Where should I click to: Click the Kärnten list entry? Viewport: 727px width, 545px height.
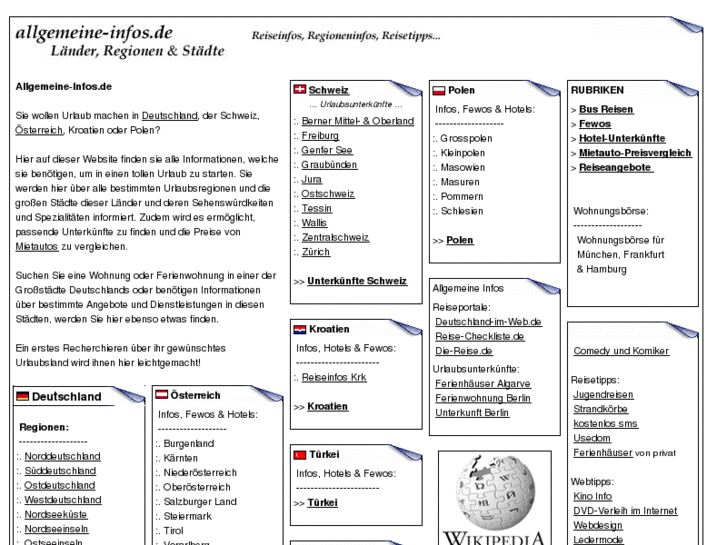click(180, 458)
